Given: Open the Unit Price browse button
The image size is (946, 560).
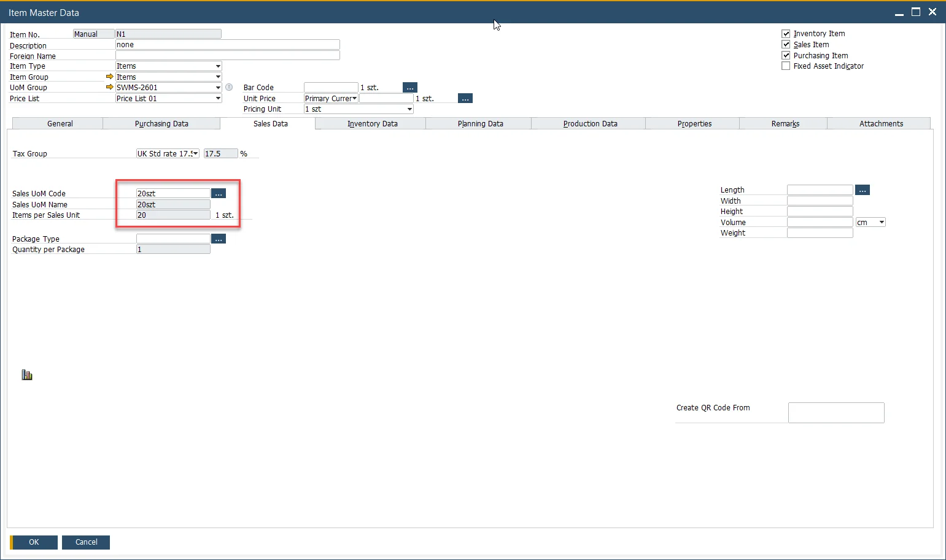Looking at the screenshot, I should [x=465, y=99].
